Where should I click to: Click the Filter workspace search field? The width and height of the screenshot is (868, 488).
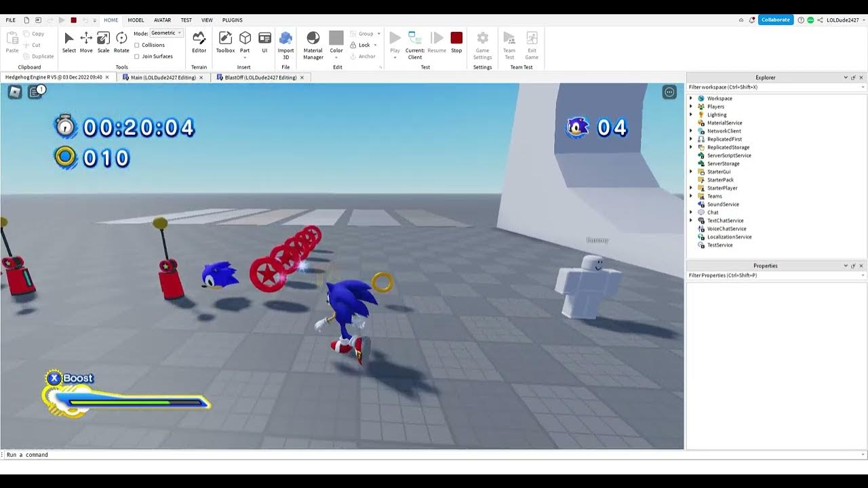click(x=776, y=87)
